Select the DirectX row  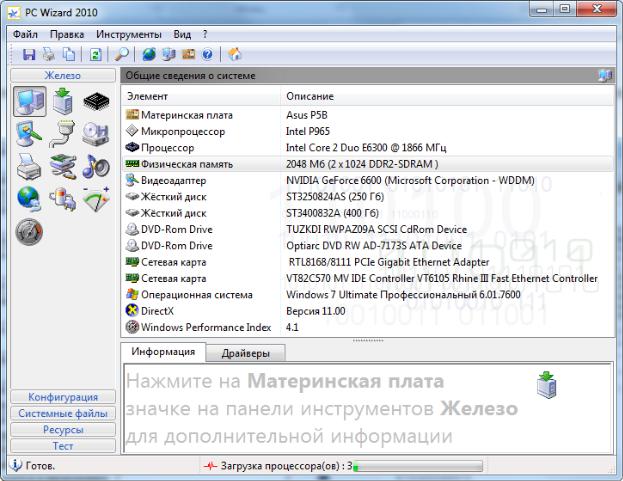pyautogui.click(x=368, y=311)
